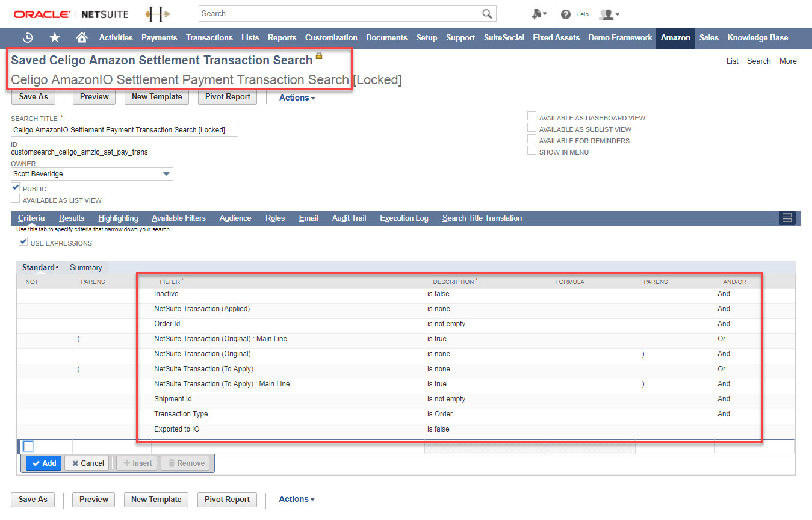Click the top Pivot Report button
The image size is (812, 520).
point(228,96)
